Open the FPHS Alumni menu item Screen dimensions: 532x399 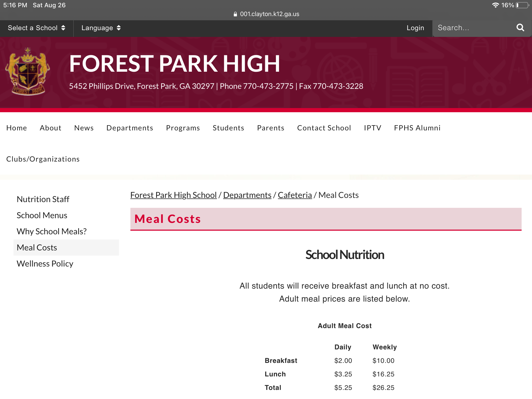pyautogui.click(x=417, y=128)
